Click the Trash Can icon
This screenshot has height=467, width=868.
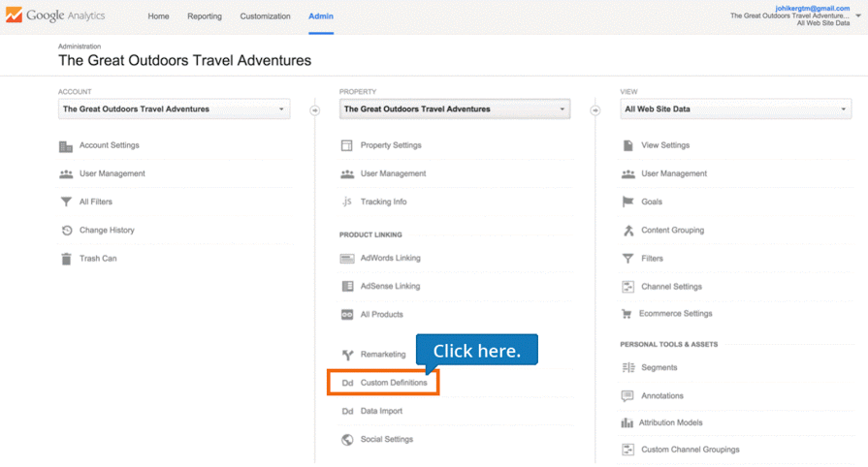66,259
